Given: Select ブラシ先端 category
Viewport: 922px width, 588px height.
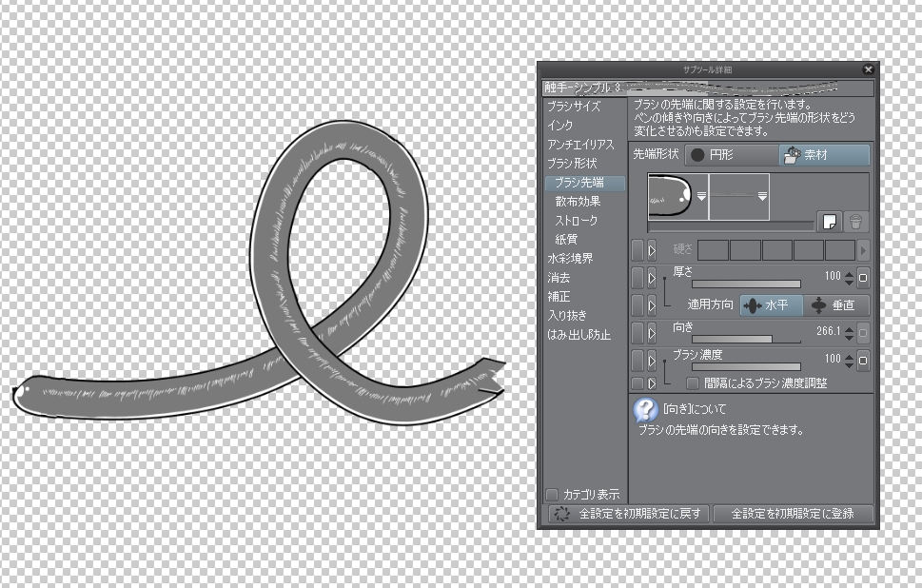Looking at the screenshot, I should (x=585, y=183).
